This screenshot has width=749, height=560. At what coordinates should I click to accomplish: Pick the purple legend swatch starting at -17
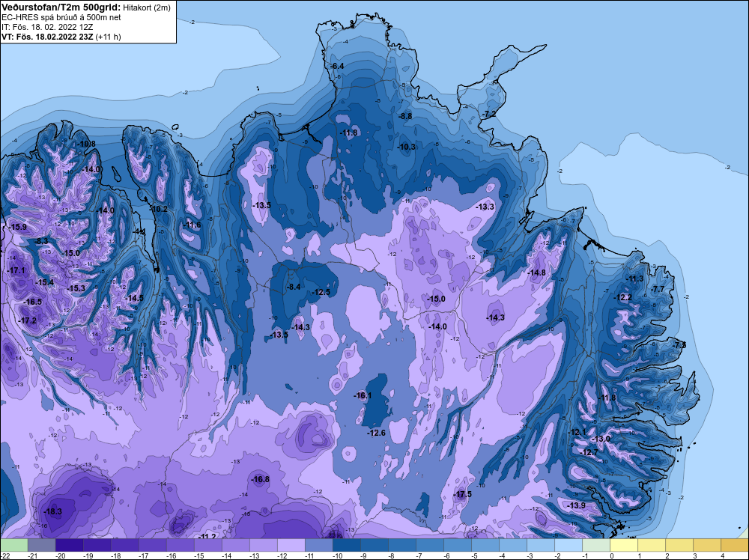click(152, 545)
